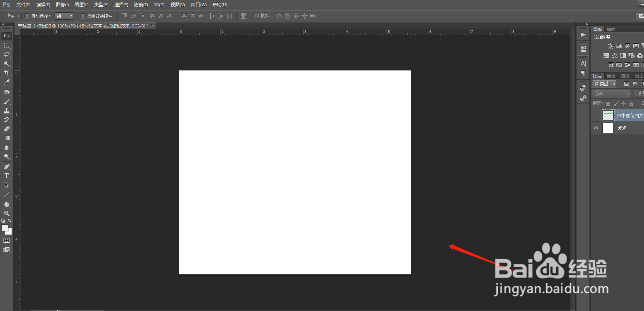This screenshot has width=644, height=311.
Task: Select the PS text layer thumbnail
Action: tap(608, 115)
